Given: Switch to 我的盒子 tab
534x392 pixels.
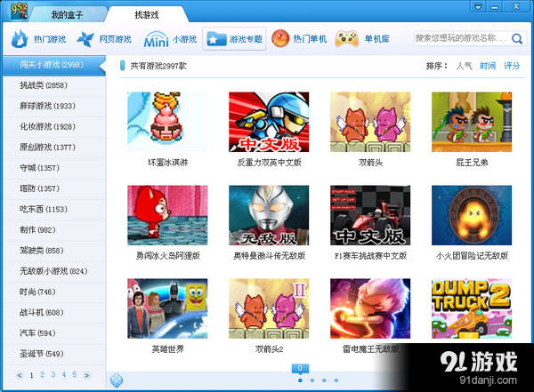Looking at the screenshot, I should click(x=67, y=14).
